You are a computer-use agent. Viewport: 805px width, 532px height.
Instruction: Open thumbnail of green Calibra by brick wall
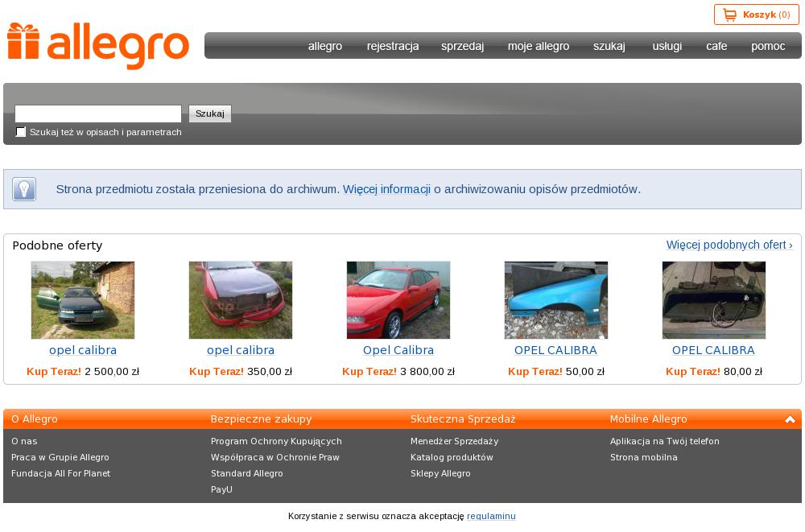click(83, 300)
